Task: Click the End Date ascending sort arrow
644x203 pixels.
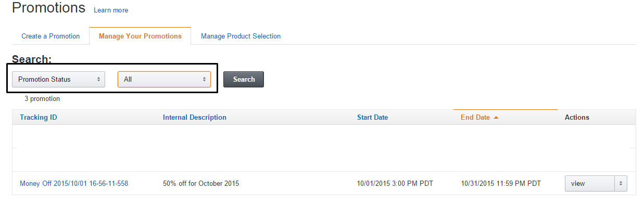Action: 496,118
